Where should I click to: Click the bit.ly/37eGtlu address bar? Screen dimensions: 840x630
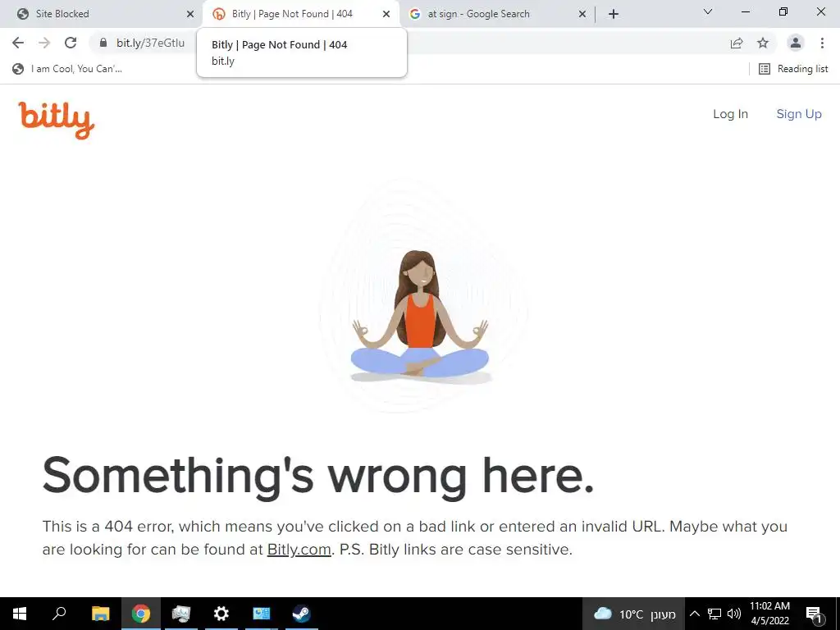coord(151,43)
